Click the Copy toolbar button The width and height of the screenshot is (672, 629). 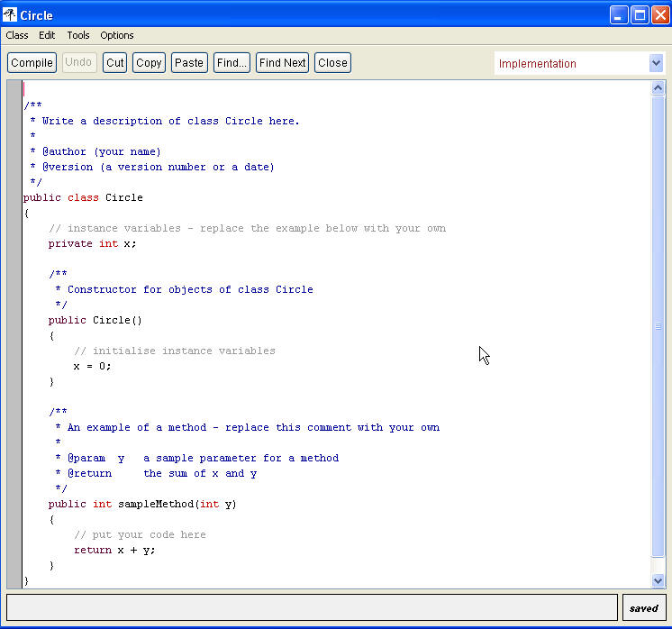[149, 63]
